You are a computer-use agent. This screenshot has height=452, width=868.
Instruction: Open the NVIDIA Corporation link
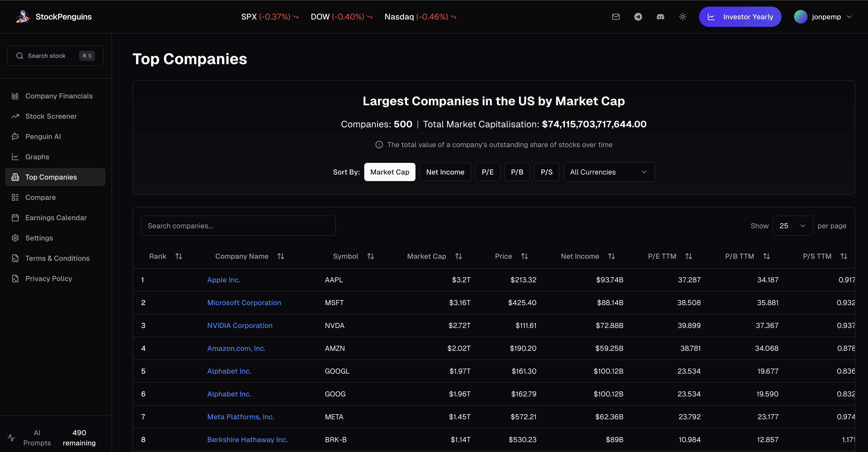pos(240,325)
